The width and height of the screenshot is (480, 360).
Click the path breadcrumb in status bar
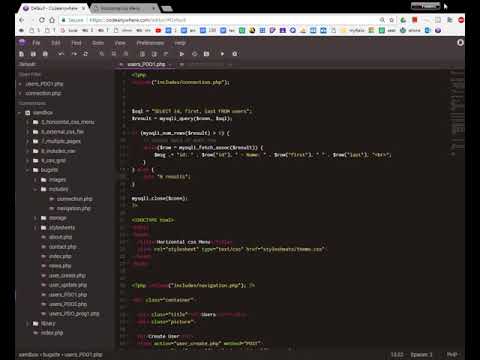click(x=60, y=355)
